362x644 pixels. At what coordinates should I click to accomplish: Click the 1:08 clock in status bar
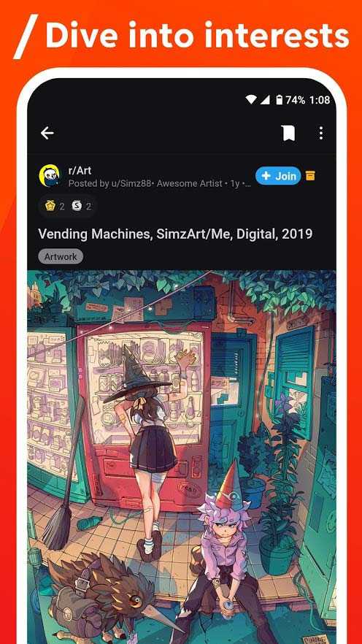319,99
